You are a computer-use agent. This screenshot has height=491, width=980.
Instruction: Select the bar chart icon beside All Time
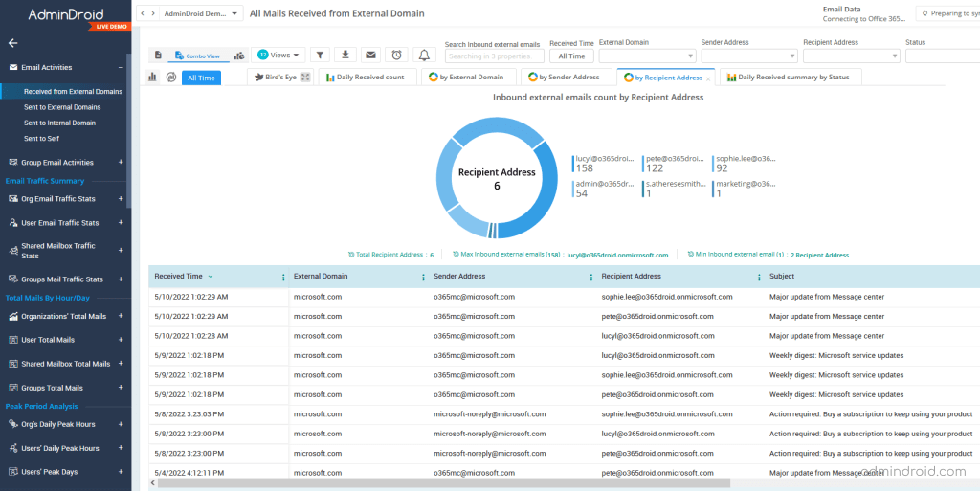click(x=152, y=78)
